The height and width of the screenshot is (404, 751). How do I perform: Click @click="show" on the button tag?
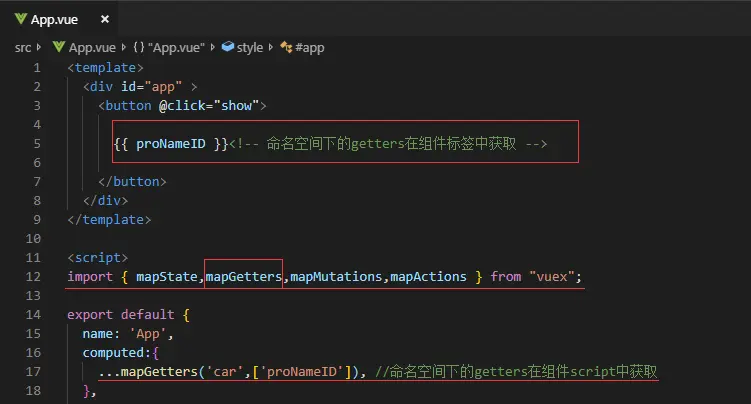(209, 106)
